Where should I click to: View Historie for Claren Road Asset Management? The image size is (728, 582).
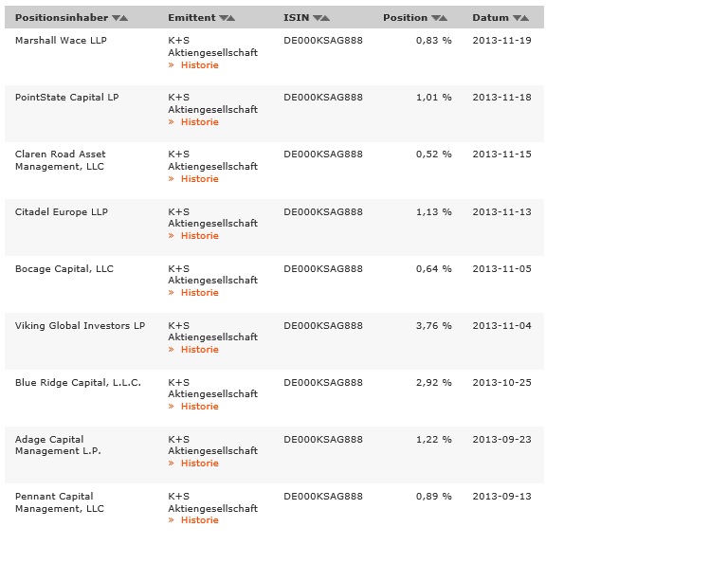[x=200, y=179]
